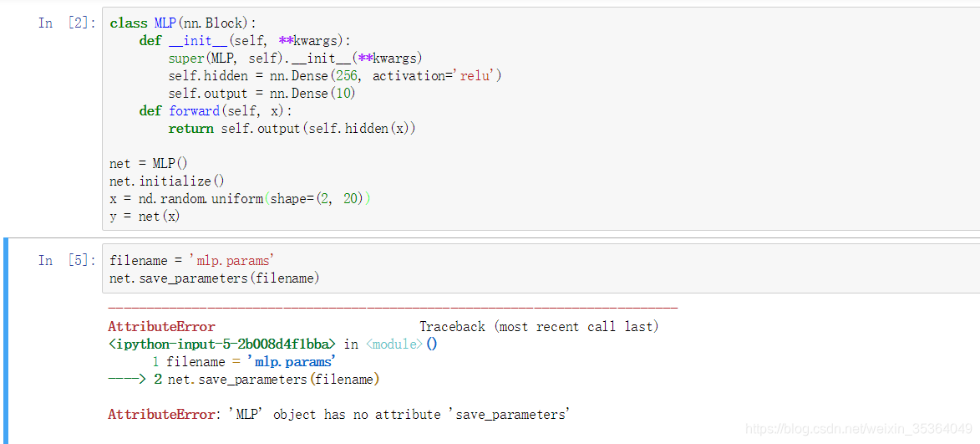Click the red 'AttributeError' traceback header
The height and width of the screenshot is (444, 980).
pyautogui.click(x=161, y=326)
